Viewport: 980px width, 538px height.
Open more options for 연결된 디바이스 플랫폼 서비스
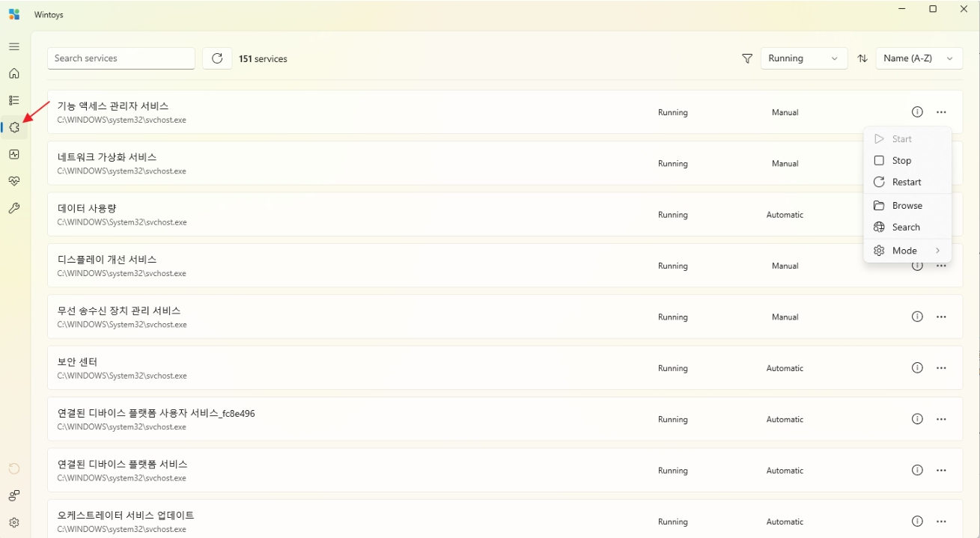pyautogui.click(x=941, y=471)
